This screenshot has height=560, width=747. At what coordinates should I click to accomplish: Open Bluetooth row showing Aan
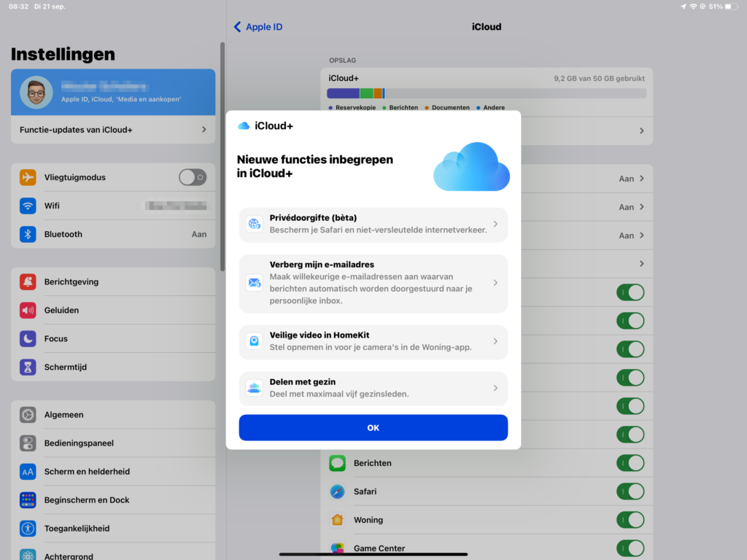(113, 234)
